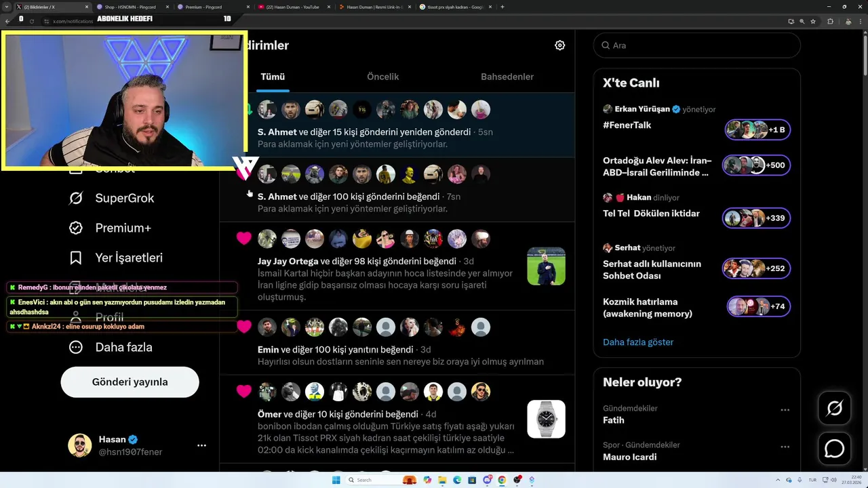Viewport: 868px width, 488px height.
Task: Open Microsoft Edge from taskbar
Action: pyautogui.click(x=457, y=480)
